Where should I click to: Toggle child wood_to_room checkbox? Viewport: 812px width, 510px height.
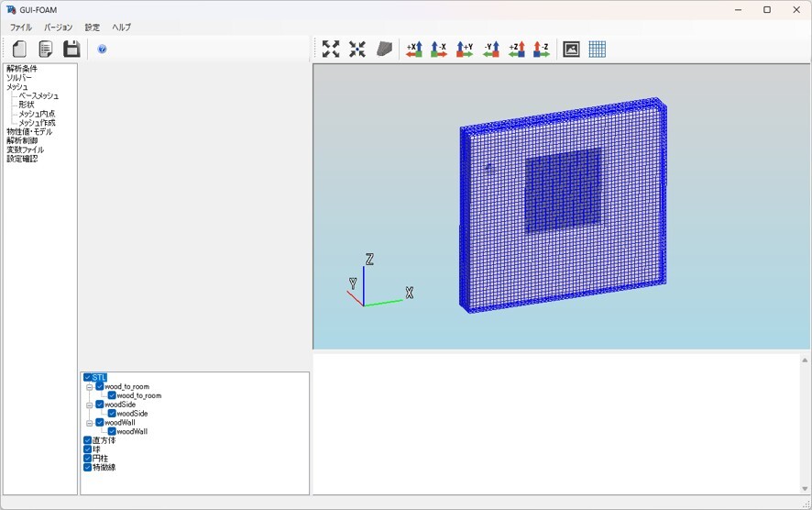pyautogui.click(x=112, y=395)
